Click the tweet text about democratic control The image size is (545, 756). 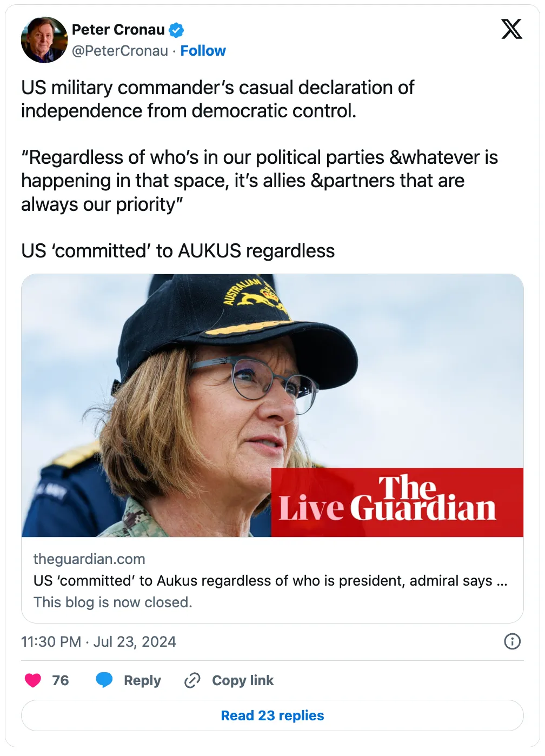(x=217, y=99)
